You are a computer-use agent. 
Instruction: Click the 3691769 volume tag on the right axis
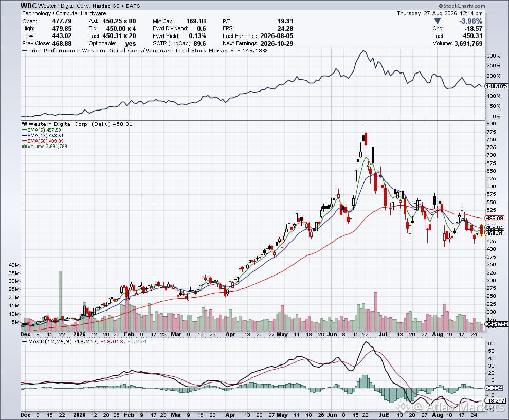[497, 324]
